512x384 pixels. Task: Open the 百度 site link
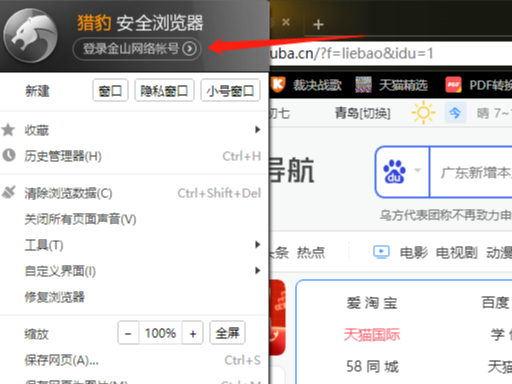click(495, 303)
